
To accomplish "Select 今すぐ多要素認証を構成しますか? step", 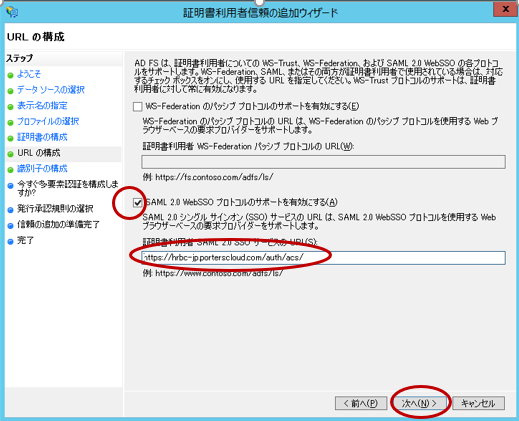I will point(68,188).
